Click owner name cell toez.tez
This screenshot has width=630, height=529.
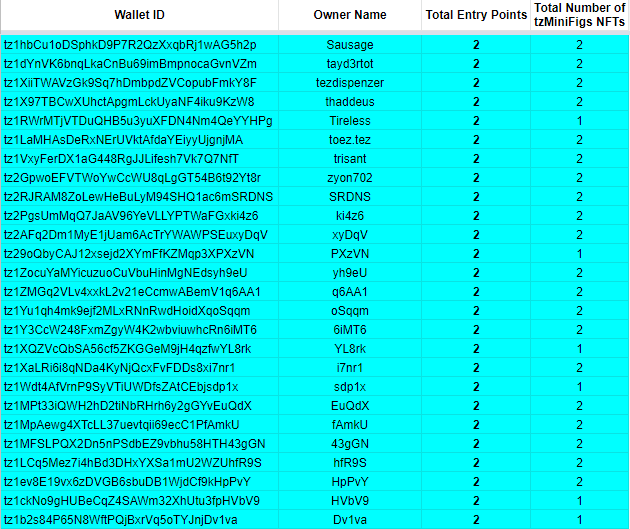point(350,140)
